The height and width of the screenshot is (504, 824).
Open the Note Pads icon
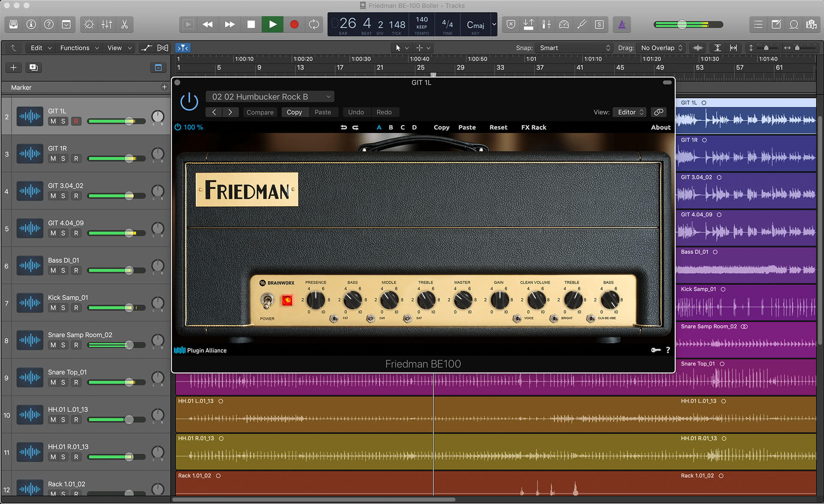pos(776,24)
